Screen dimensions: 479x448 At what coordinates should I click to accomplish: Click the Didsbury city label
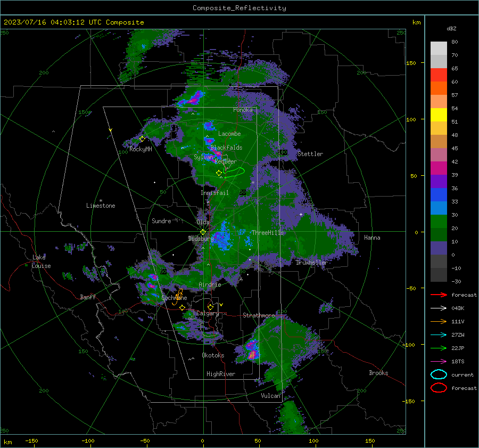pos(201,239)
